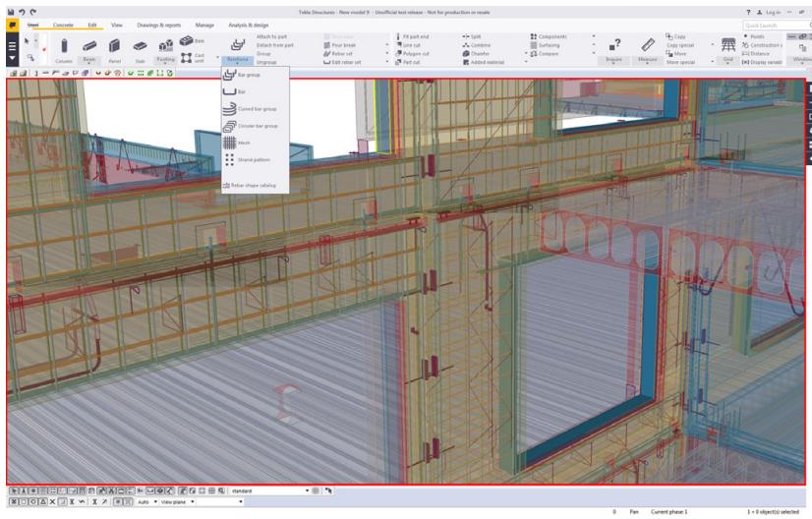Select the Beam tool icon

click(x=89, y=46)
